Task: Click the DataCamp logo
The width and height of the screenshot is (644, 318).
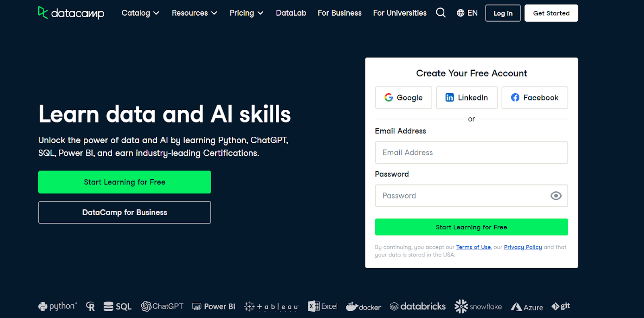Action: (71, 13)
